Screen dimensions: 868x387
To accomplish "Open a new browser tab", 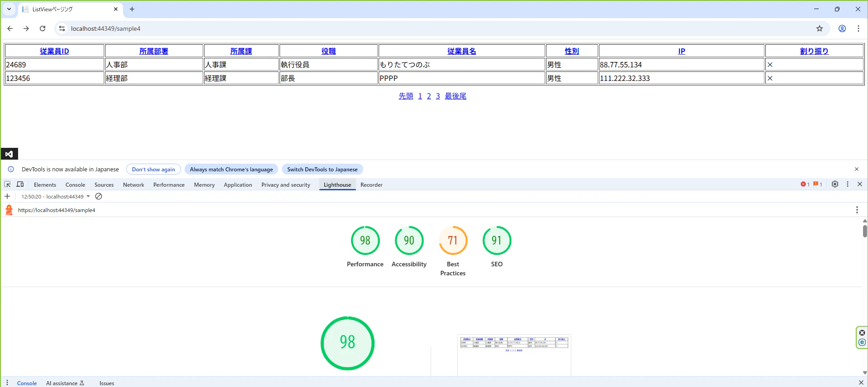I will [x=132, y=9].
